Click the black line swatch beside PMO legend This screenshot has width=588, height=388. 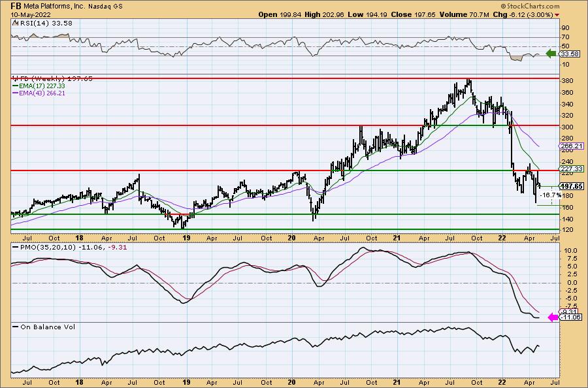16,248
